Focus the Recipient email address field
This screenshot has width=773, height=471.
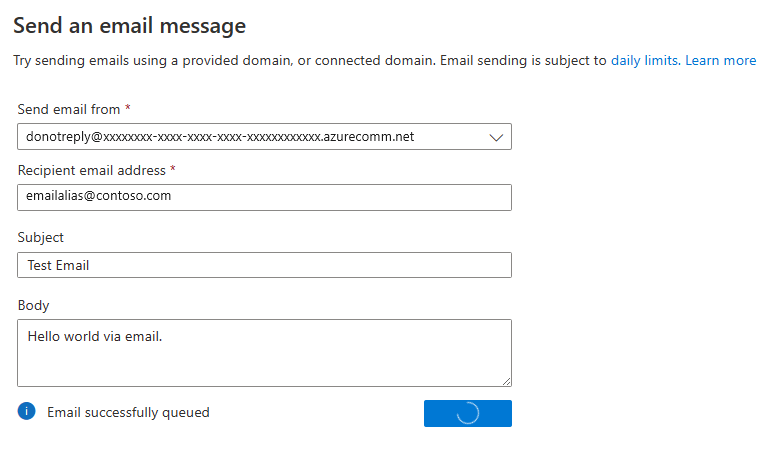(x=264, y=197)
